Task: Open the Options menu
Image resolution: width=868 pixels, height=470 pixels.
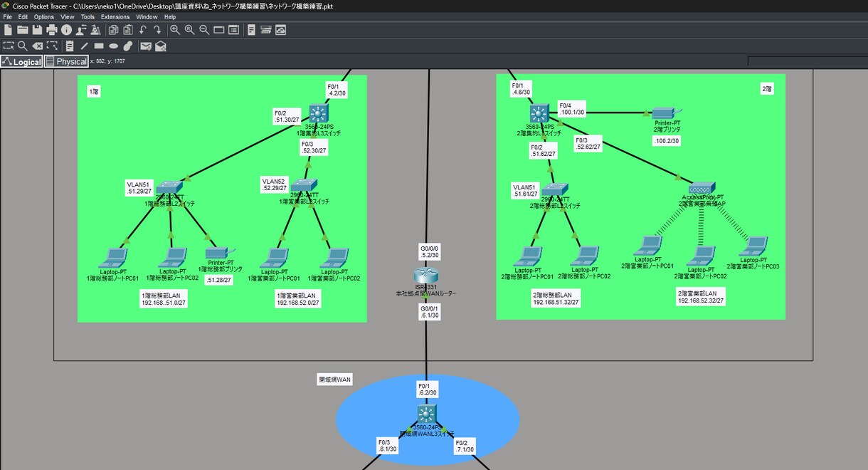Action: (x=43, y=16)
